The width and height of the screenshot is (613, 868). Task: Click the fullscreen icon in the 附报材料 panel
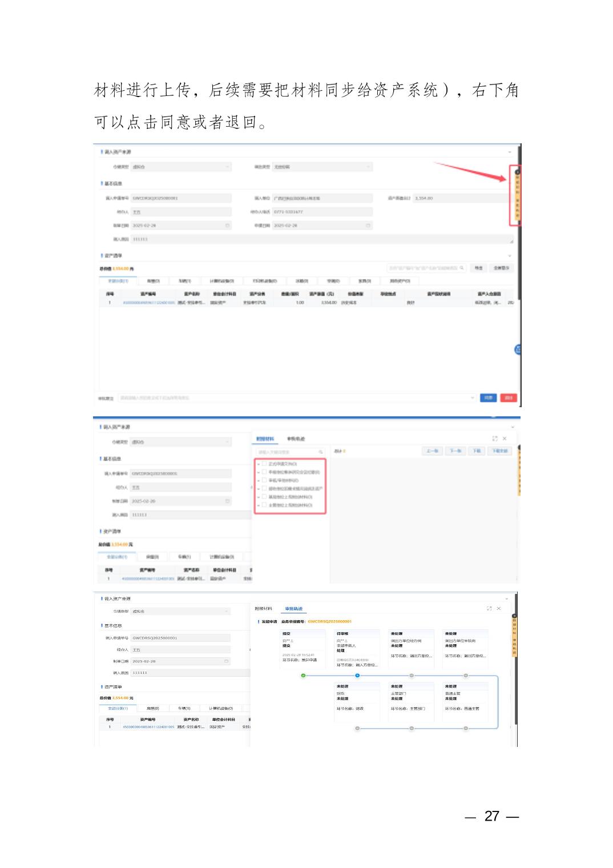(x=494, y=439)
